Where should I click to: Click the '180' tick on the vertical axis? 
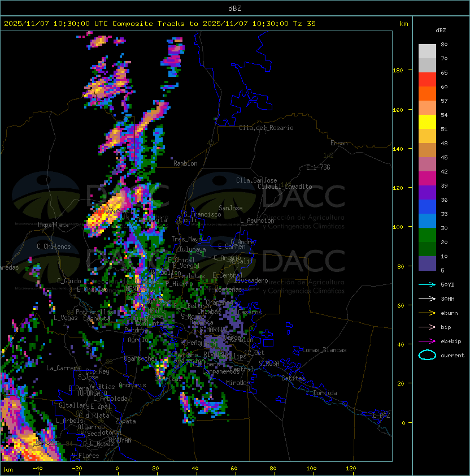coord(398,71)
